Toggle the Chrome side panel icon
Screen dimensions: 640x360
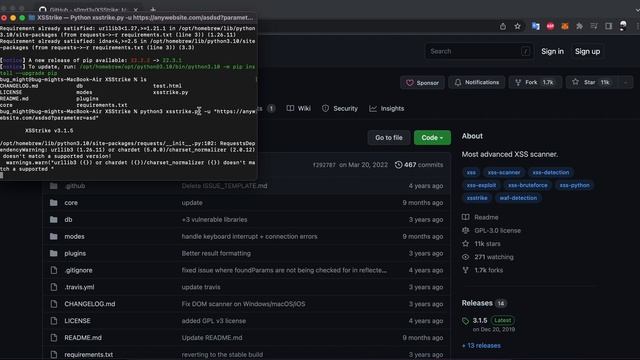(x=609, y=27)
